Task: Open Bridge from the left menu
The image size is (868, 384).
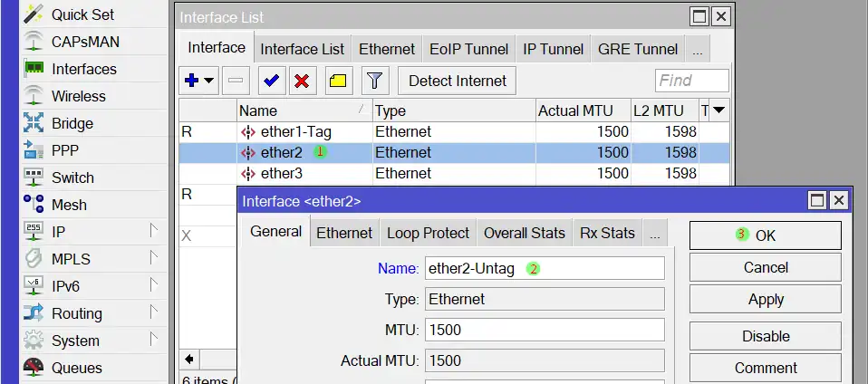Action: (72, 123)
